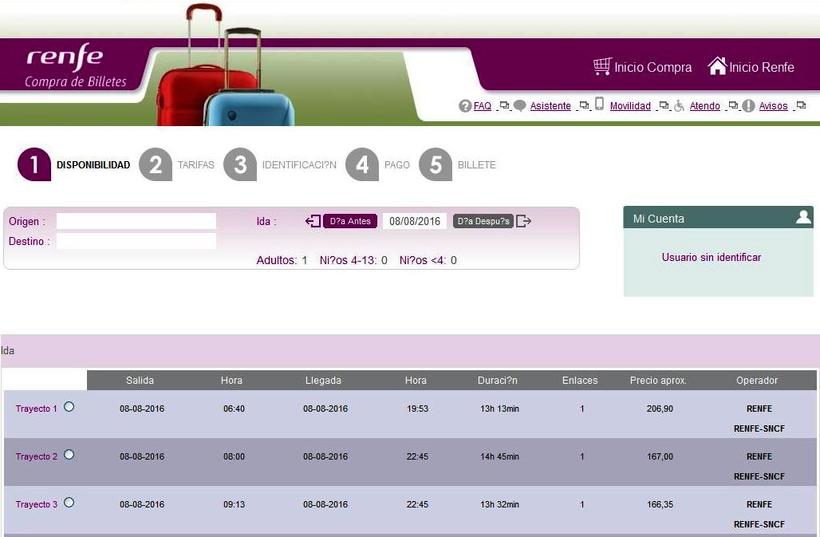Click the DISPONIBILIDAD step label
This screenshot has height=537, width=820.
(93, 165)
